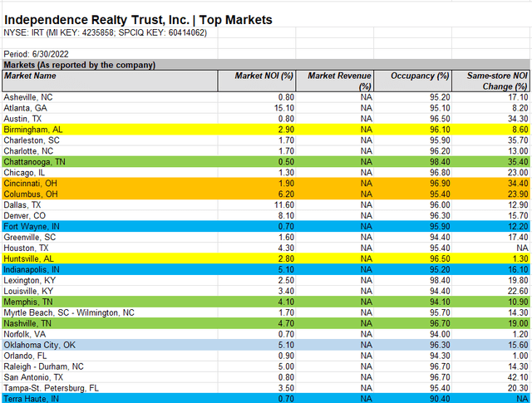This screenshot has height=403, width=532.
Task: Select the yellow 'Huntsville, AL' cell
Action: click(110, 258)
